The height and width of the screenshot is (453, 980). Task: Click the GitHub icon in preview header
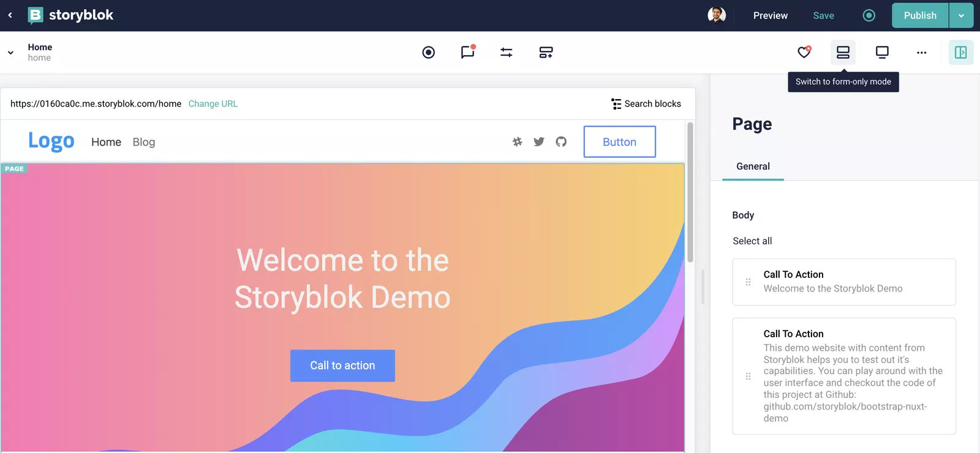click(561, 141)
